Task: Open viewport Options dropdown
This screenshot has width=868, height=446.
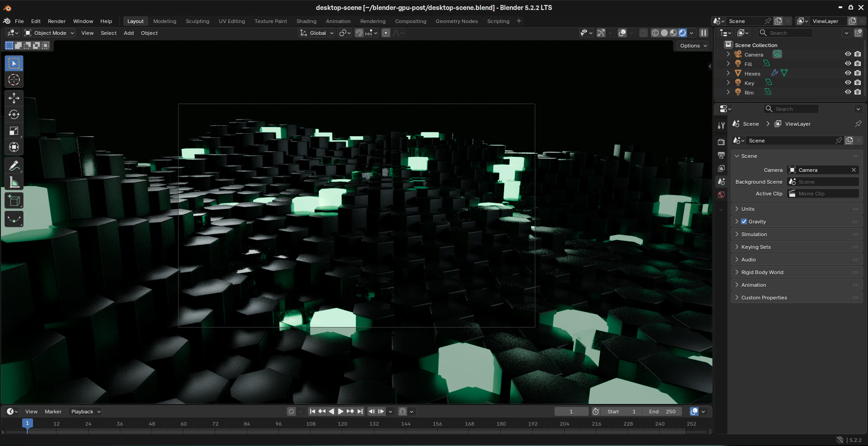Action: 693,46
